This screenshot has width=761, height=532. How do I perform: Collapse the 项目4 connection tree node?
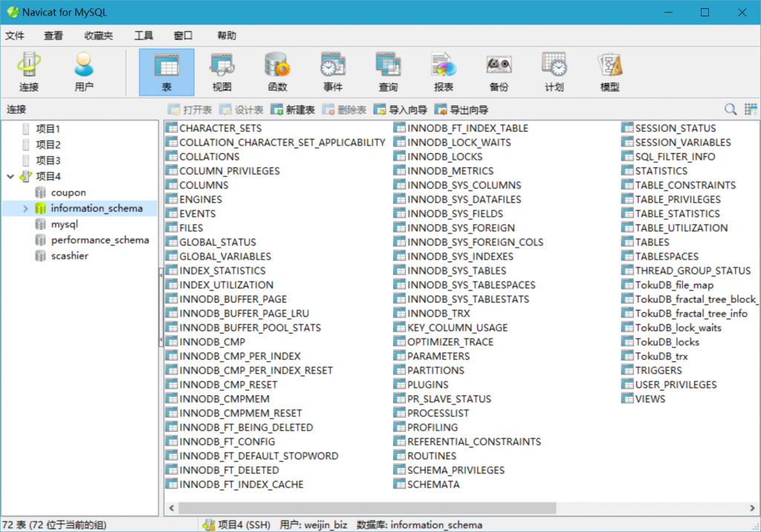[x=10, y=177]
